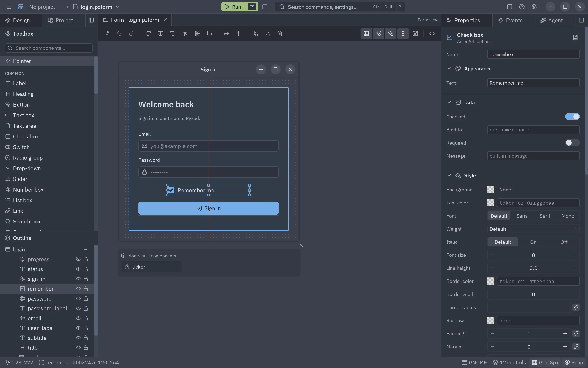The width and height of the screenshot is (588, 368).
Task: Click the anchor icon in toolbar
Action: point(403,34)
